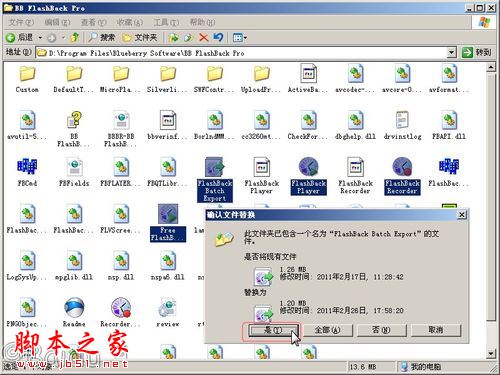500x375 pixels.
Task: Select the BB FlashB... help file icon
Action: [74, 120]
